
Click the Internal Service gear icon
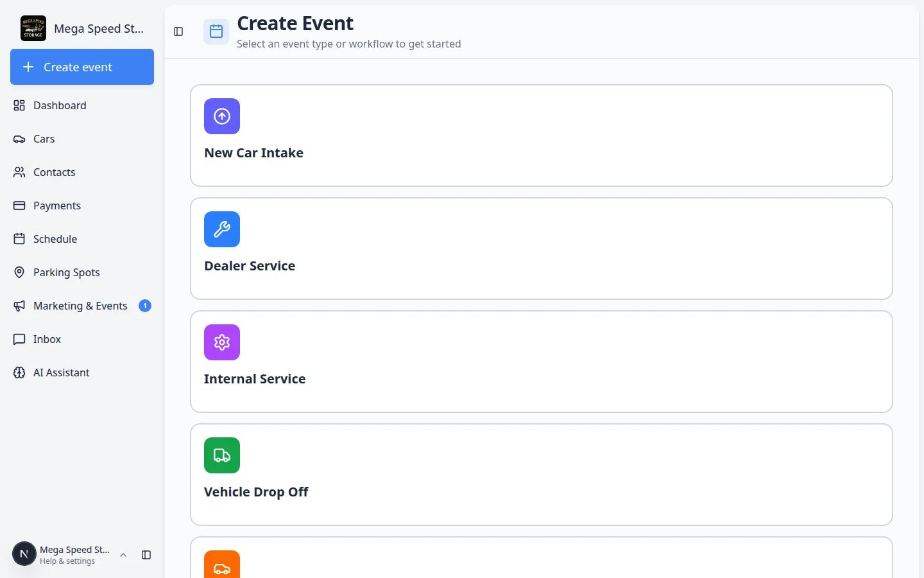click(x=222, y=342)
